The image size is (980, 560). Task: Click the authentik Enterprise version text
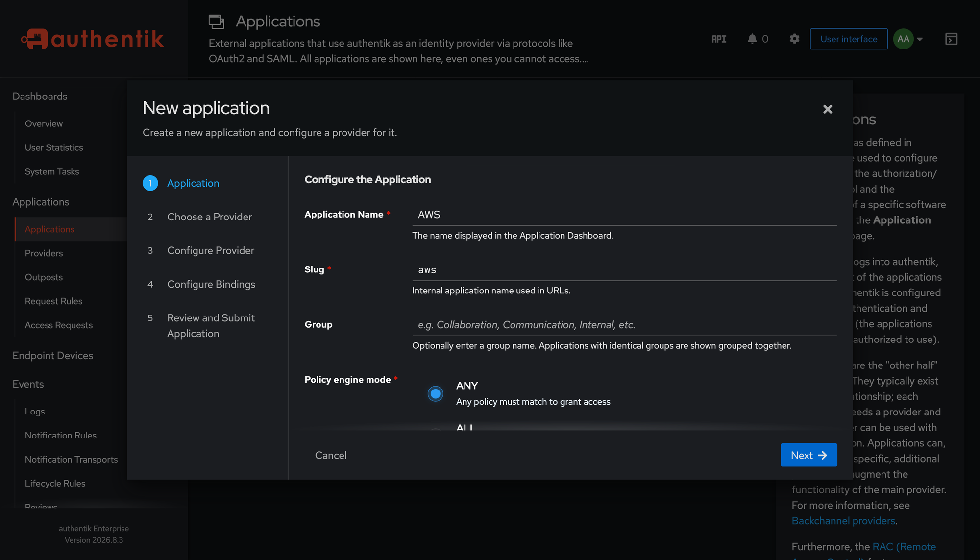pos(94,535)
